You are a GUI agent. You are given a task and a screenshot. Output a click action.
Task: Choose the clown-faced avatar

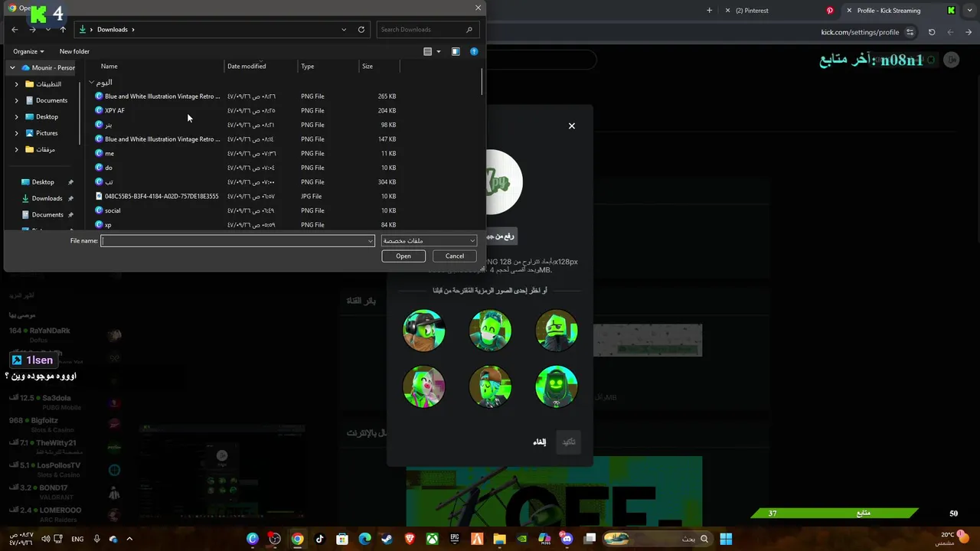coord(424,386)
